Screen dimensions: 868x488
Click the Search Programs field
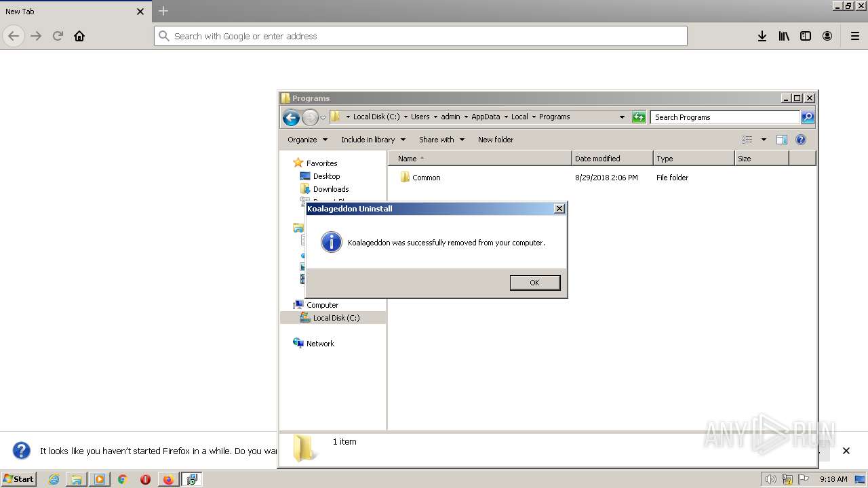725,117
